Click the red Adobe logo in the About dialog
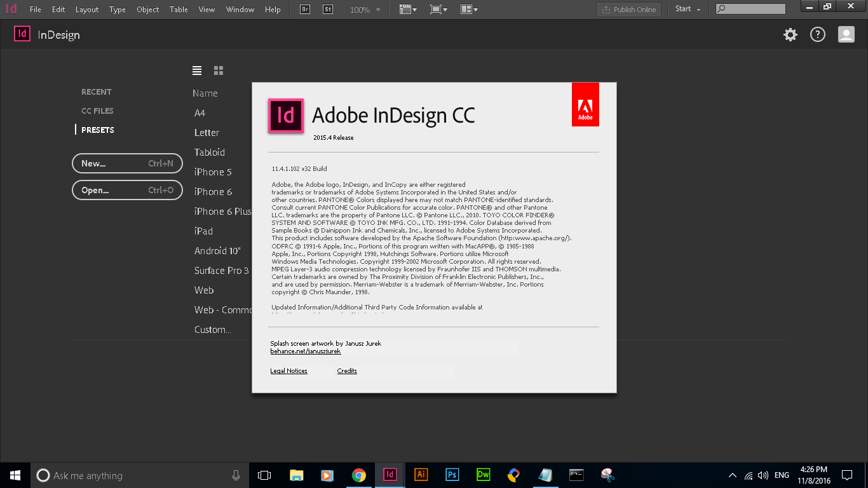This screenshot has width=868, height=488. (585, 105)
